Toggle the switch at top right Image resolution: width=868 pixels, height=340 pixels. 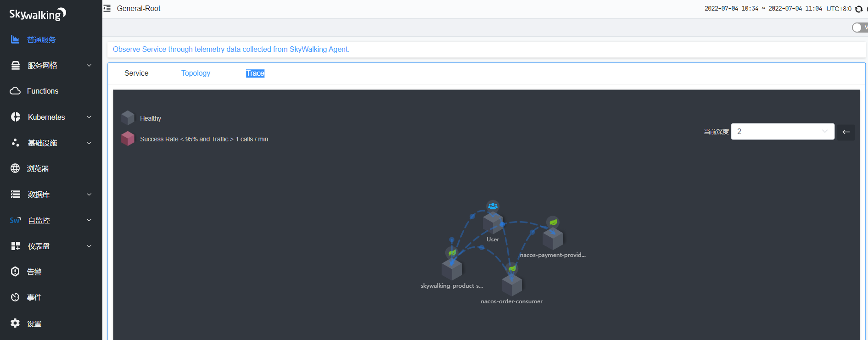pos(858,28)
